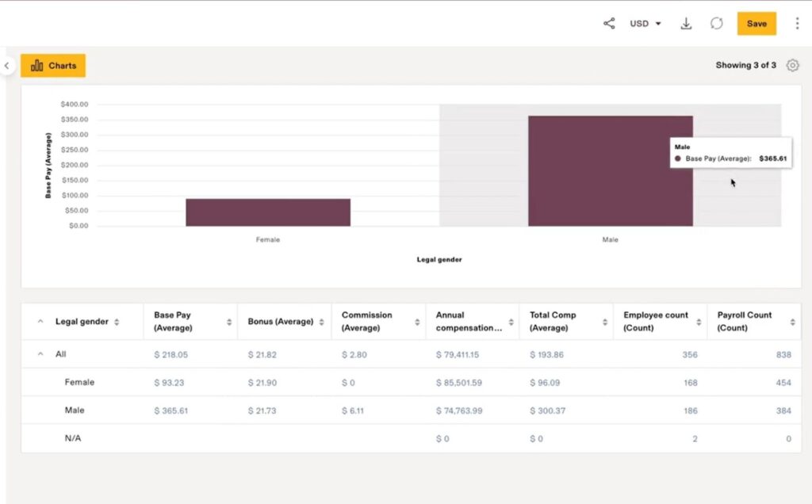Sort the Total Comp (Average) column
The width and height of the screenshot is (812, 504).
point(604,321)
